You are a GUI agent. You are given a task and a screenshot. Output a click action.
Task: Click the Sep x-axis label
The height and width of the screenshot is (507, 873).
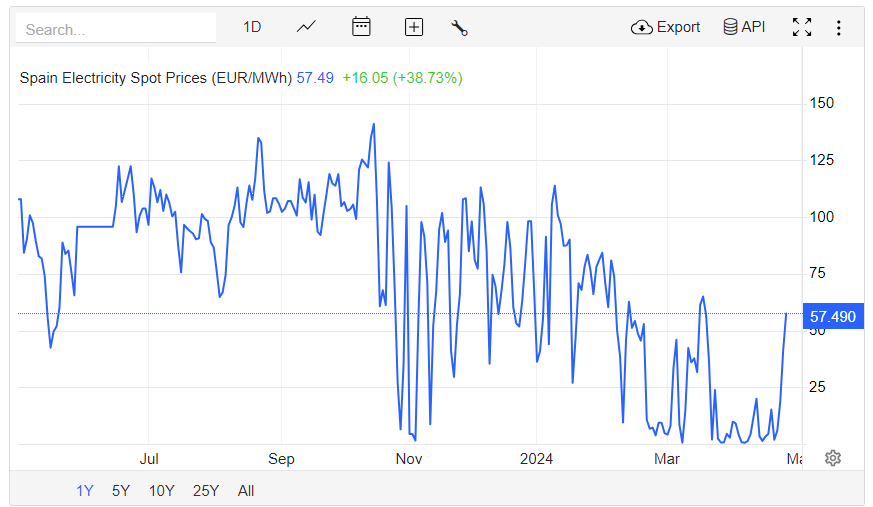coord(281,459)
